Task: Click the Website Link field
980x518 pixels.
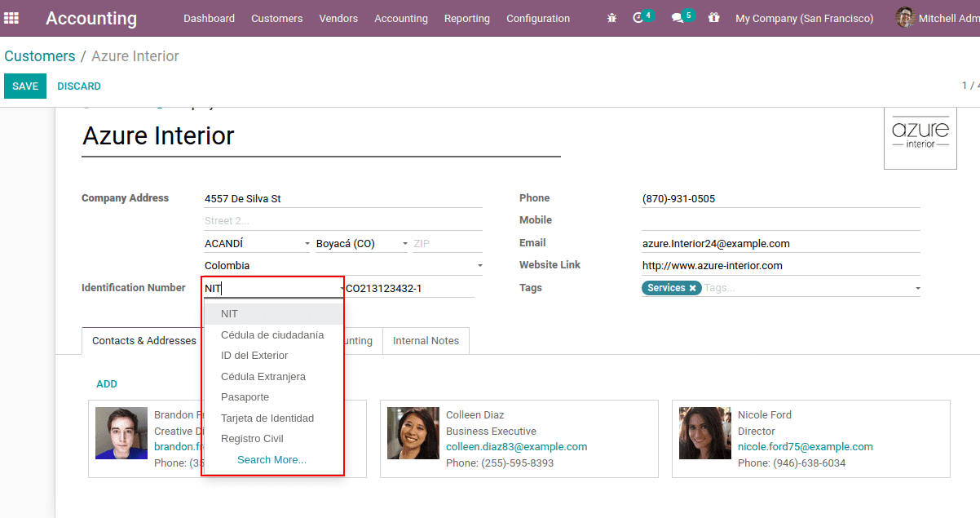Action: click(781, 266)
